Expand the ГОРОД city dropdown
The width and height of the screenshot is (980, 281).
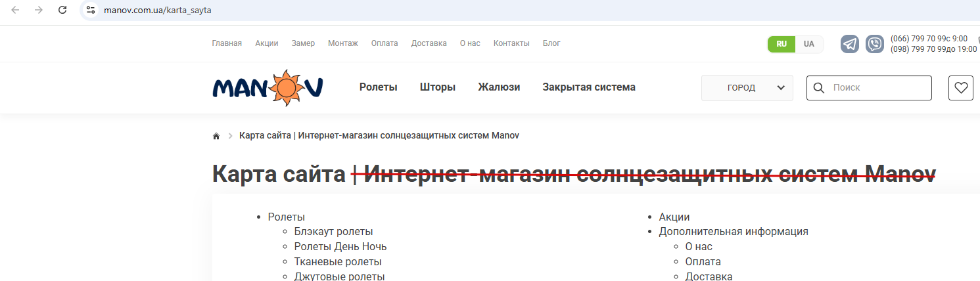click(747, 88)
